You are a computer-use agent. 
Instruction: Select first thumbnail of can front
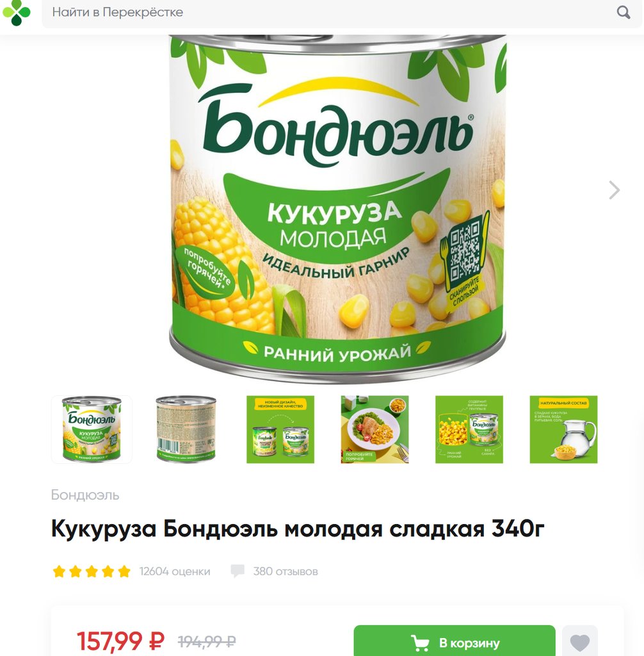click(x=92, y=429)
